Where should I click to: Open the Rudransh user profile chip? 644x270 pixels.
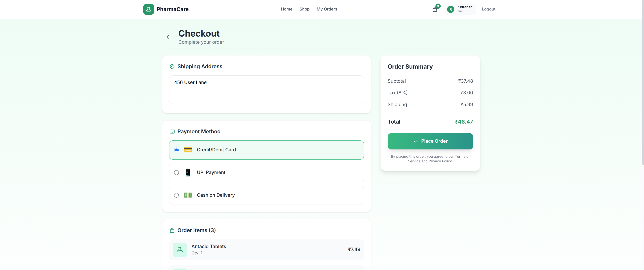point(460,9)
